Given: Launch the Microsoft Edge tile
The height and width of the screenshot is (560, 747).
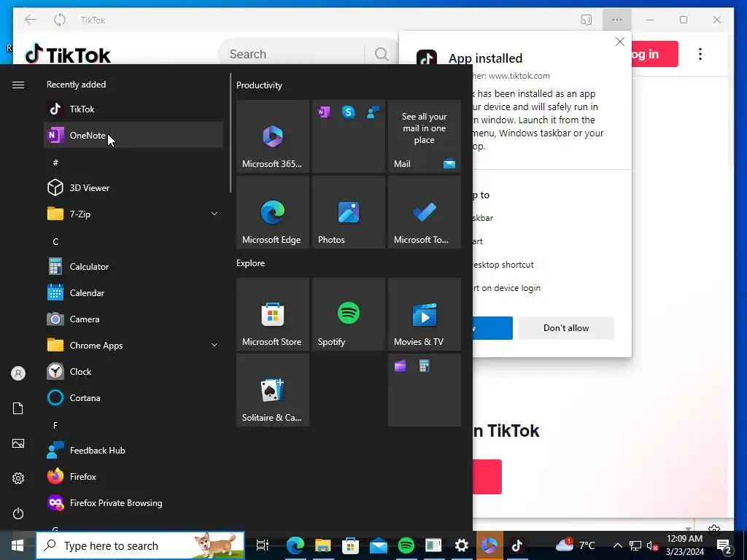Looking at the screenshot, I should coord(273,212).
